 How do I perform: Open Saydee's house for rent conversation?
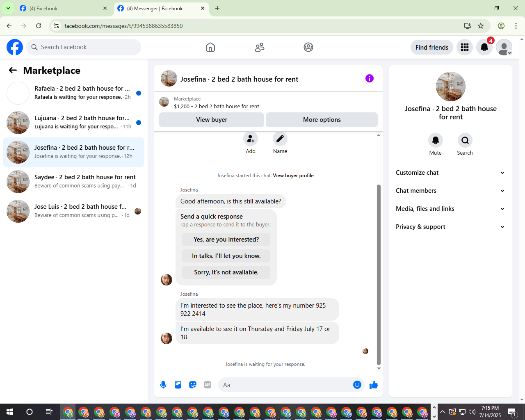(x=74, y=182)
